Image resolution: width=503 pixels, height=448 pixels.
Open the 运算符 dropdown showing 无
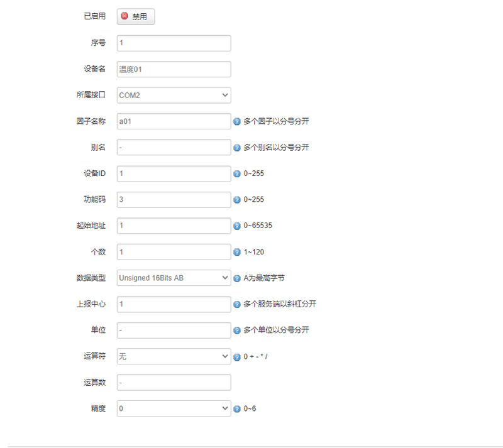174,356
